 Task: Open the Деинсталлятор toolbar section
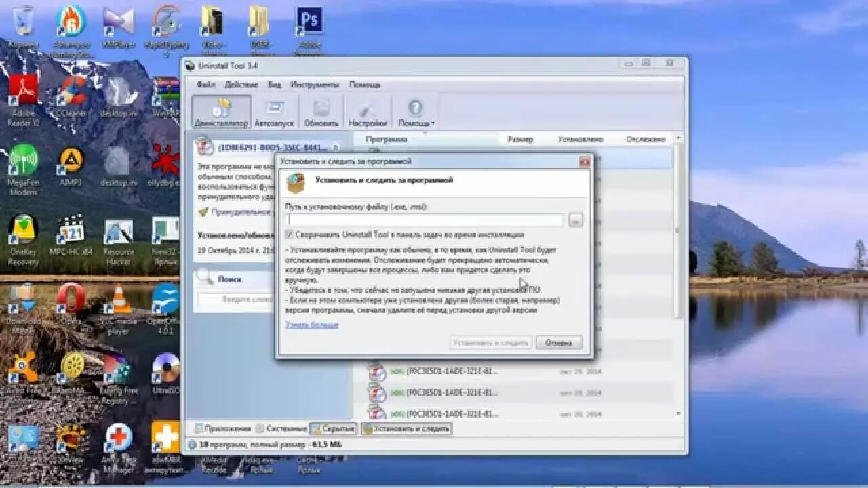pos(221,112)
